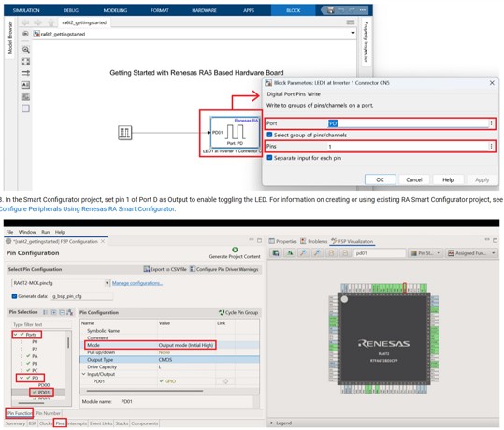Switch to the MODELING tab

click(115, 10)
